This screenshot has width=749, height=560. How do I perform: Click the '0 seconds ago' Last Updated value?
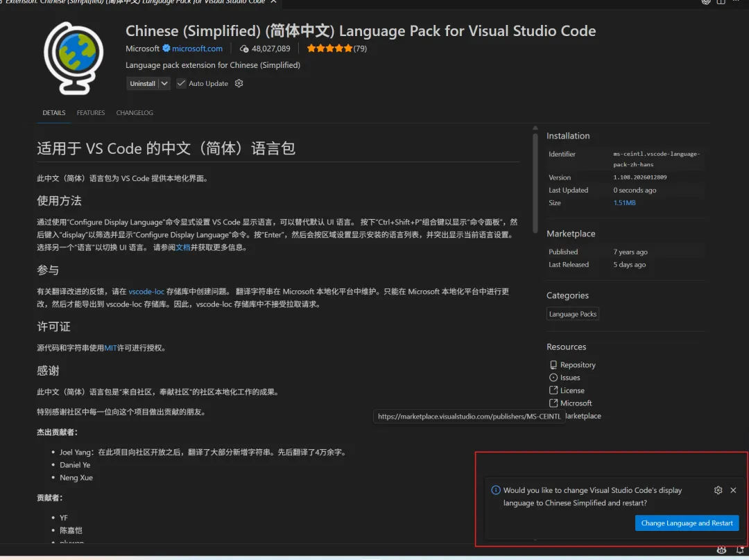(x=635, y=190)
